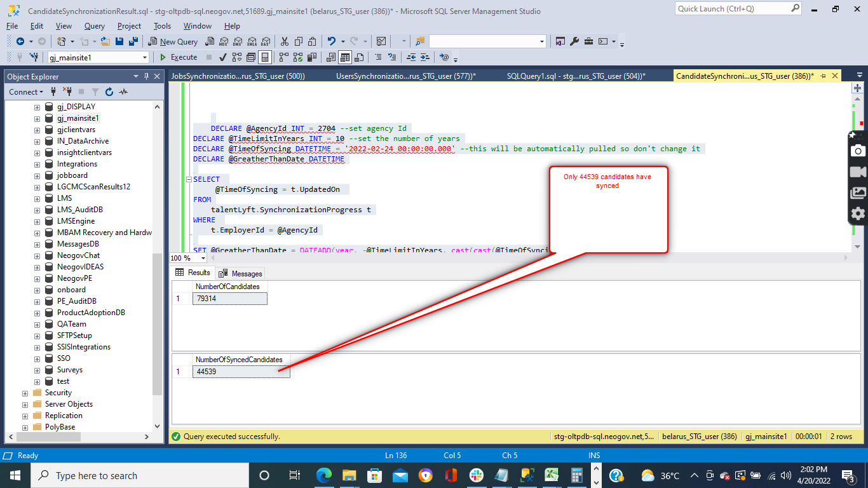Click the Disconnect plug icon in Object Explorer
Screen dimensions: 868x488
click(67, 91)
